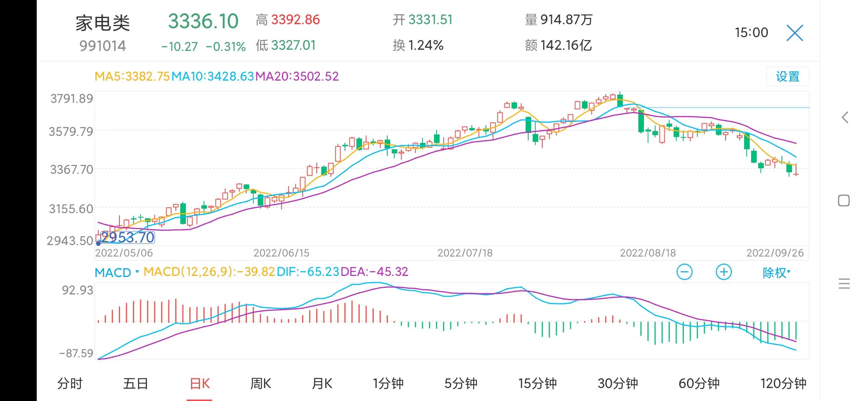868x401 pixels.
Task: Expand the MACD indicator dropdown
Action: pos(116,273)
